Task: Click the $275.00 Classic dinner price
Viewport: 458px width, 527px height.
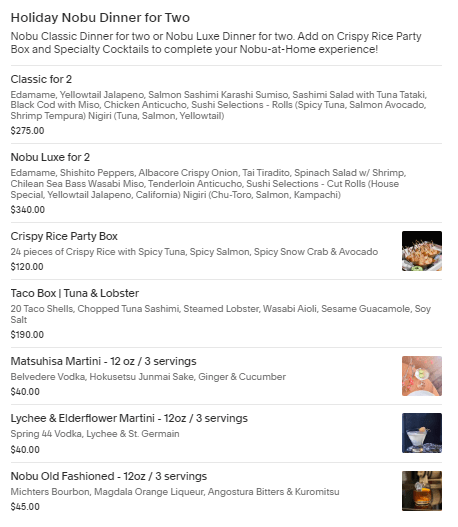Action: pos(27,131)
